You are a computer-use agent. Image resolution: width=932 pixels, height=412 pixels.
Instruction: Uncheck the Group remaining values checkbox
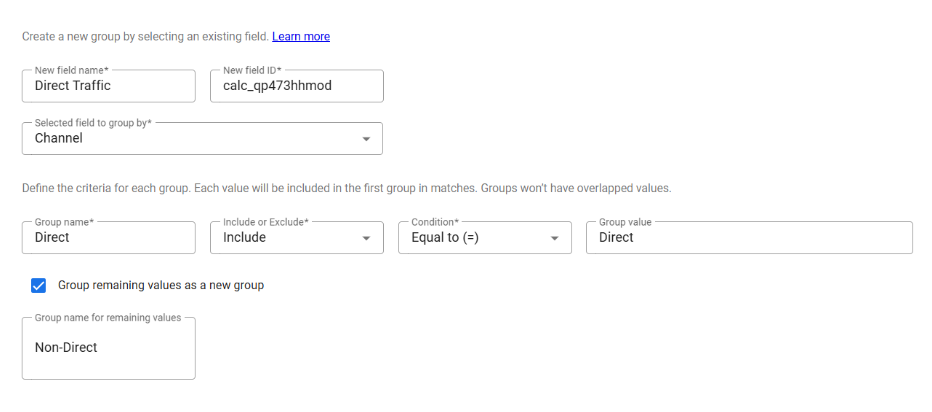(39, 285)
